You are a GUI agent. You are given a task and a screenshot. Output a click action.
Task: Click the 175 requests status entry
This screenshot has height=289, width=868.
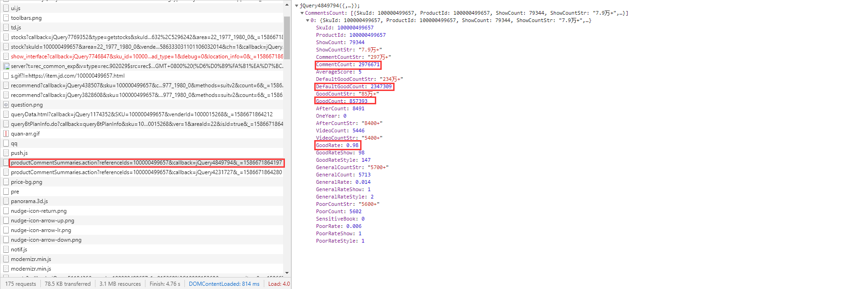pos(21,284)
